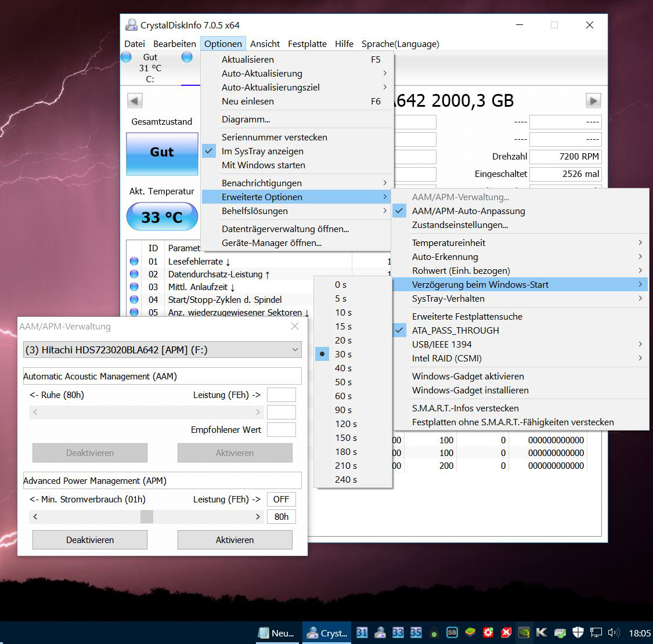Expand Behelfslösungen submenu
The width and height of the screenshot is (653, 644).
pos(297,211)
